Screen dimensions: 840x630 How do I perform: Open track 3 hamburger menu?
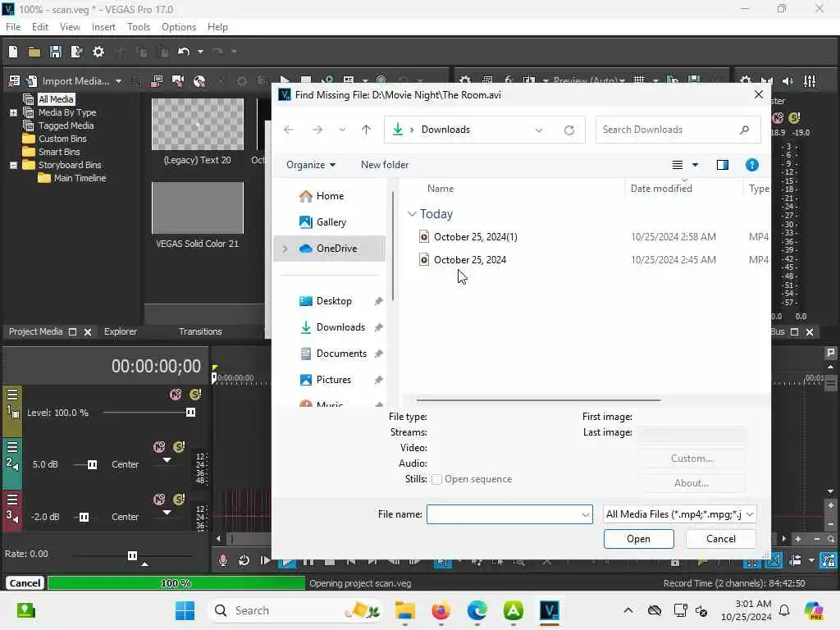coord(12,500)
